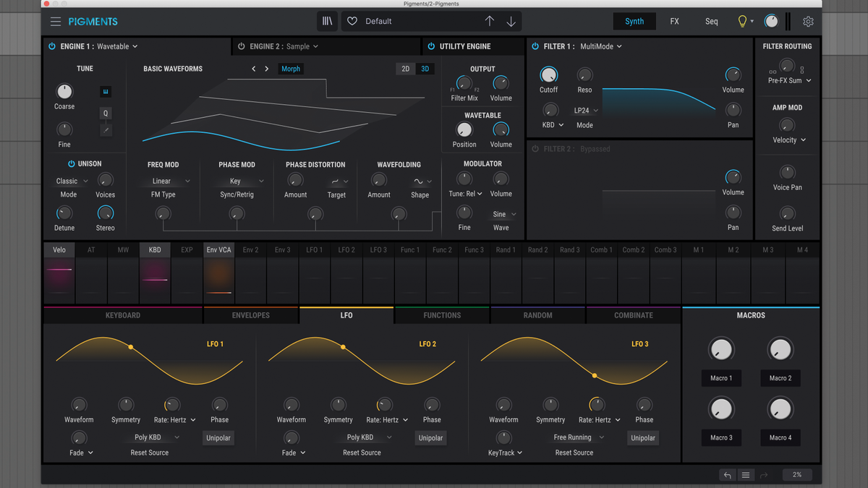Open the Linear FM Type dropdown
Screen dimensions: 868x488
[x=171, y=181]
